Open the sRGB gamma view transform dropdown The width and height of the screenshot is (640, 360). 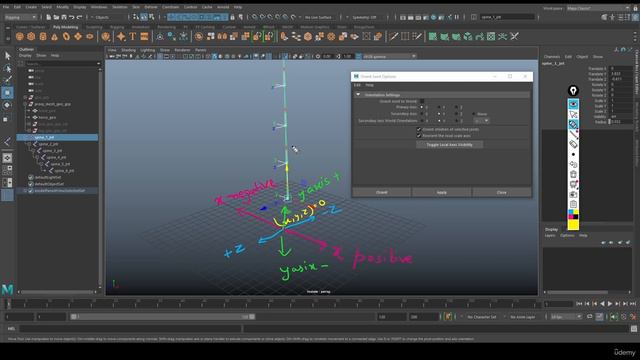[389, 56]
